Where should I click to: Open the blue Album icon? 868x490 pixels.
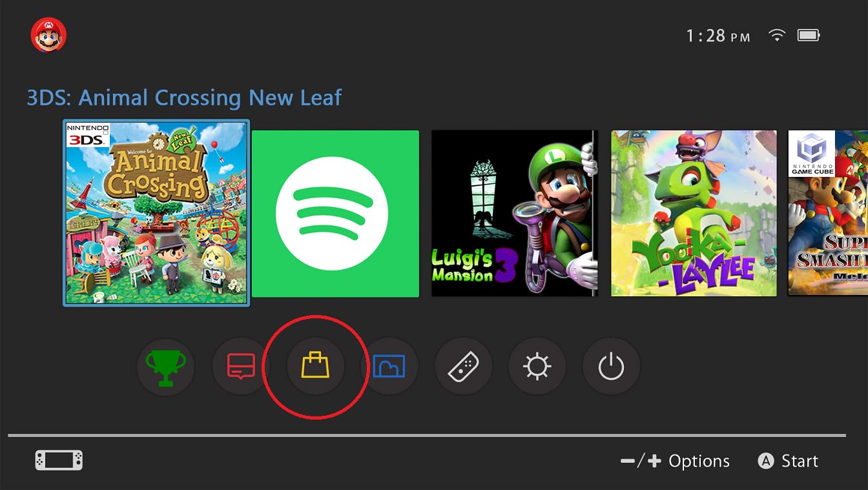point(389,367)
